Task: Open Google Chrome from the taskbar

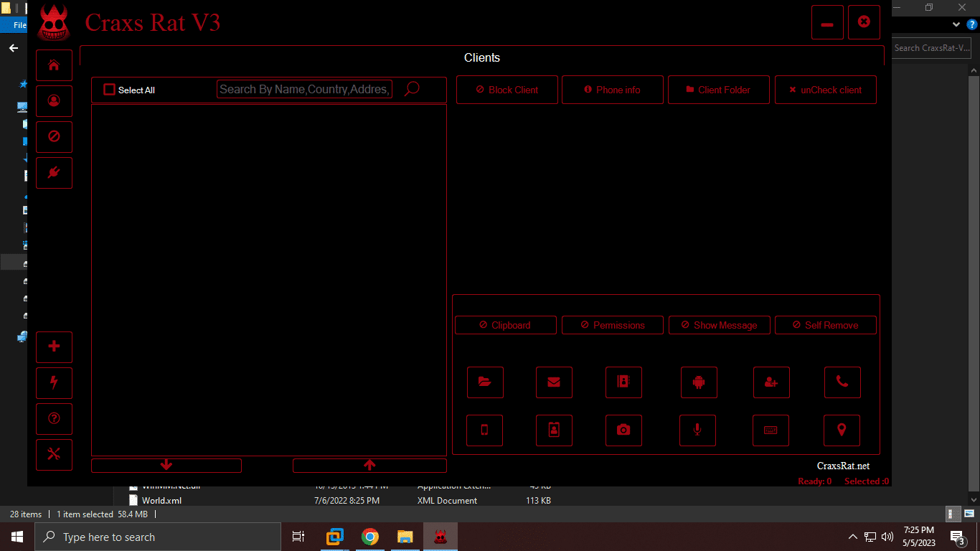Action: coord(370,537)
